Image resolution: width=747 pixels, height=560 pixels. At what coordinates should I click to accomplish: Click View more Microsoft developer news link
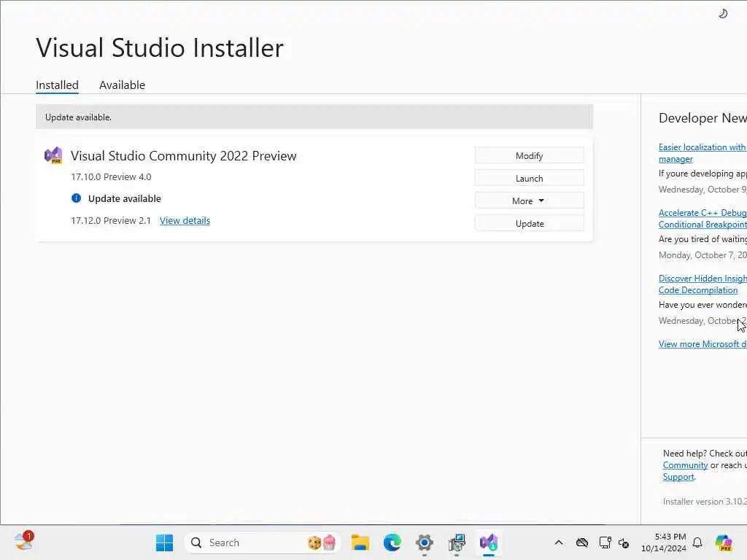(x=703, y=344)
